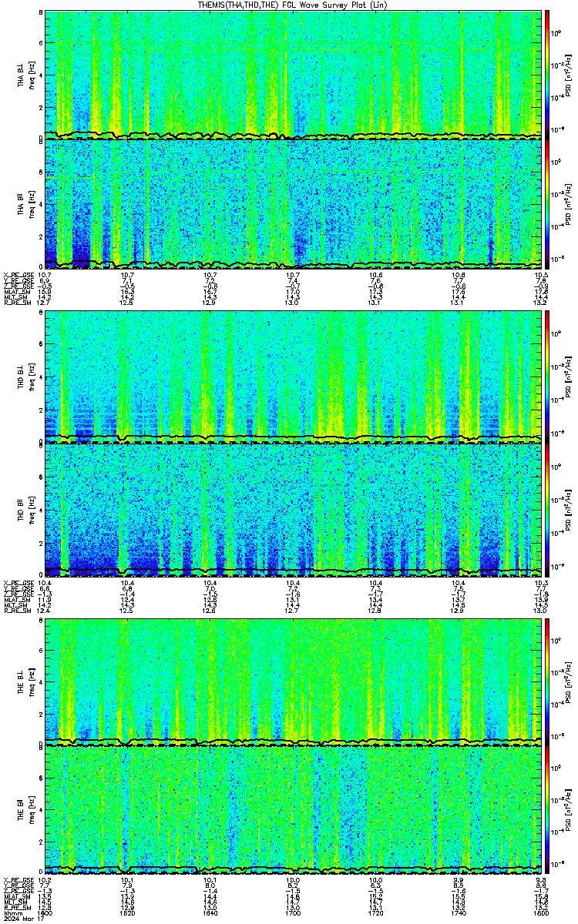The height and width of the screenshot is (924, 578).
Task: Click the 1620 time tick label
Action: coord(128,913)
